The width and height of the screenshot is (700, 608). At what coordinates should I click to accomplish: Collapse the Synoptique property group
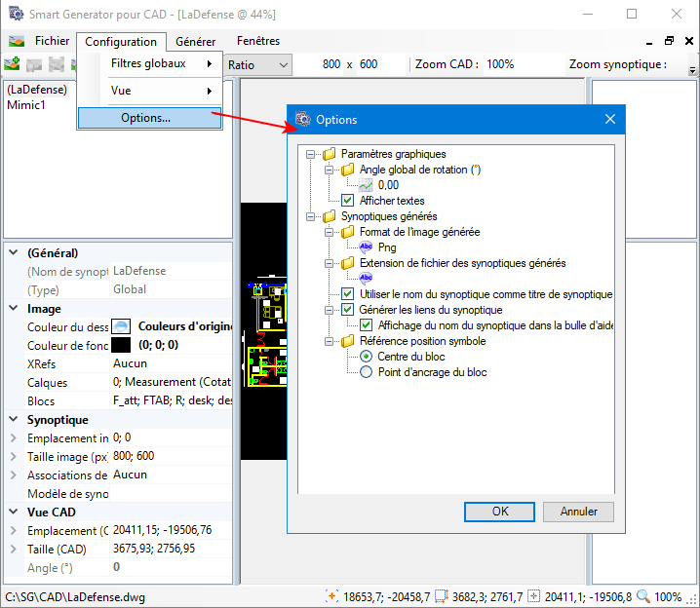point(14,419)
